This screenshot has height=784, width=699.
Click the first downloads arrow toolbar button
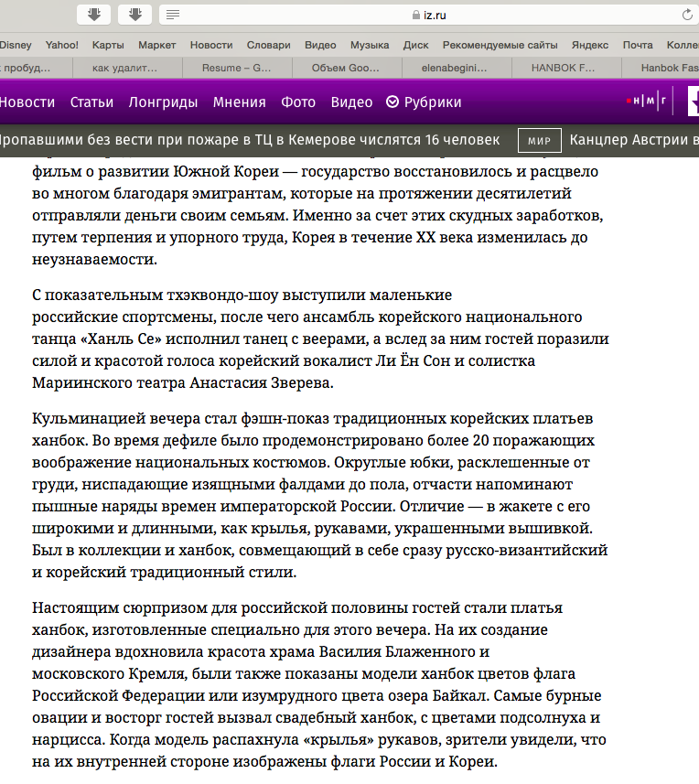[93, 15]
